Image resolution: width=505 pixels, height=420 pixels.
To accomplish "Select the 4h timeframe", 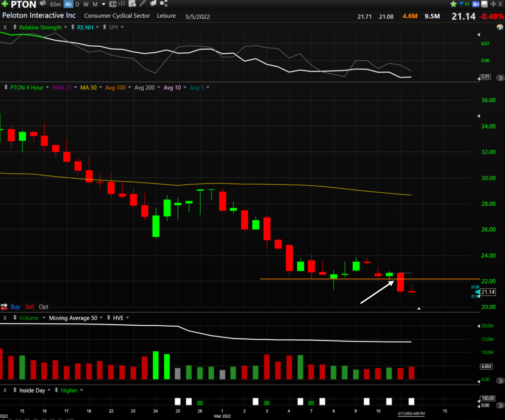I will pyautogui.click(x=68, y=4).
